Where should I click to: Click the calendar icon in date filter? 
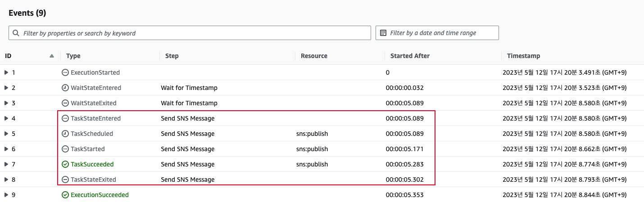[383, 33]
